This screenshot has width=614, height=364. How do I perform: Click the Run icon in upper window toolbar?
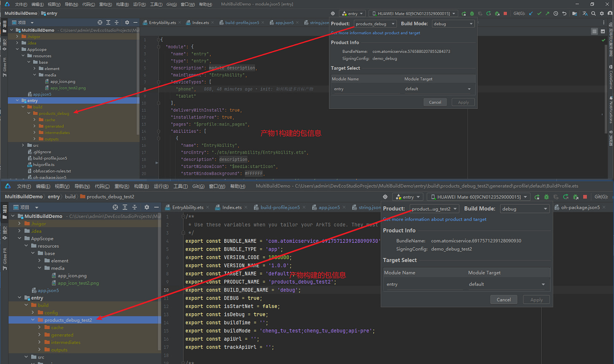click(464, 13)
